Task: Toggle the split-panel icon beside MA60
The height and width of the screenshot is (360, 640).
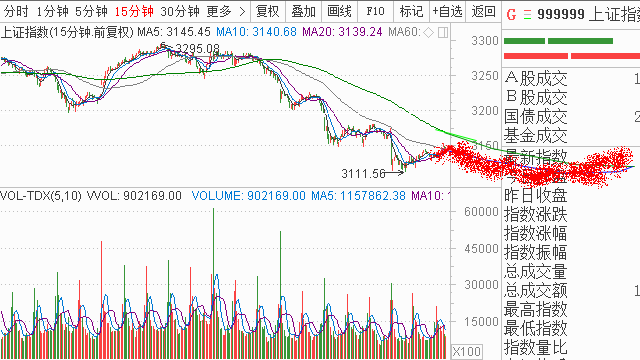Action: [443, 32]
